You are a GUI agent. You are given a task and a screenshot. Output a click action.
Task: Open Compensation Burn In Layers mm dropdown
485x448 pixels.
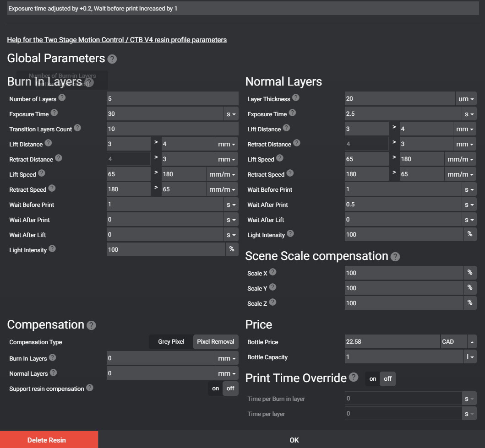point(226,358)
